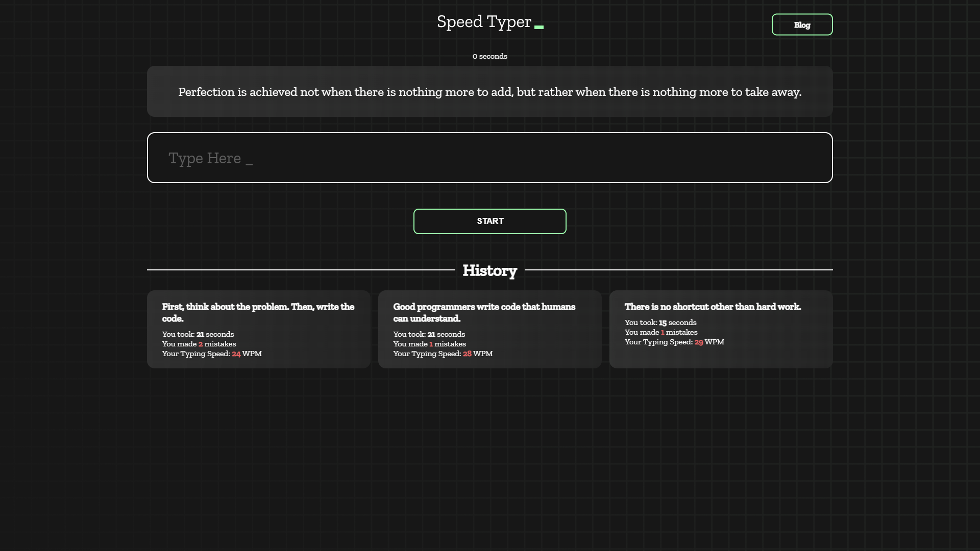Screen dimensions: 980x551
Task: Focus the Type Here input field
Action: pyautogui.click(x=489, y=158)
